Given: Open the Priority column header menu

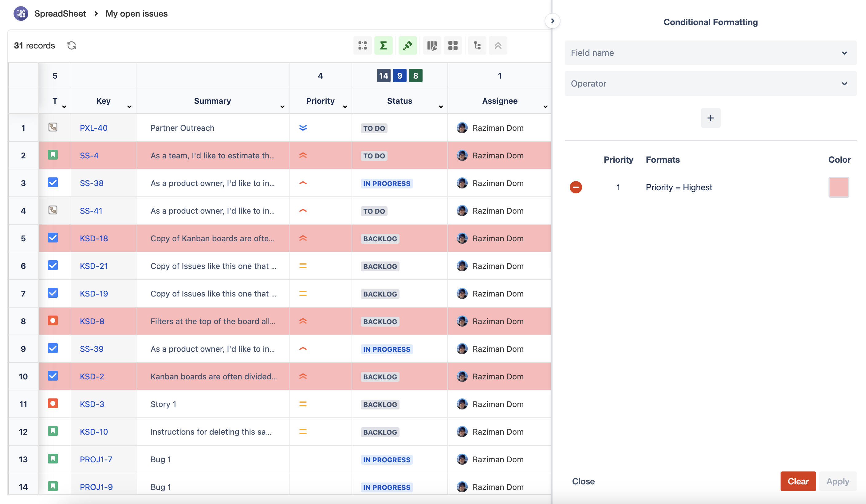Looking at the screenshot, I should coord(345,107).
